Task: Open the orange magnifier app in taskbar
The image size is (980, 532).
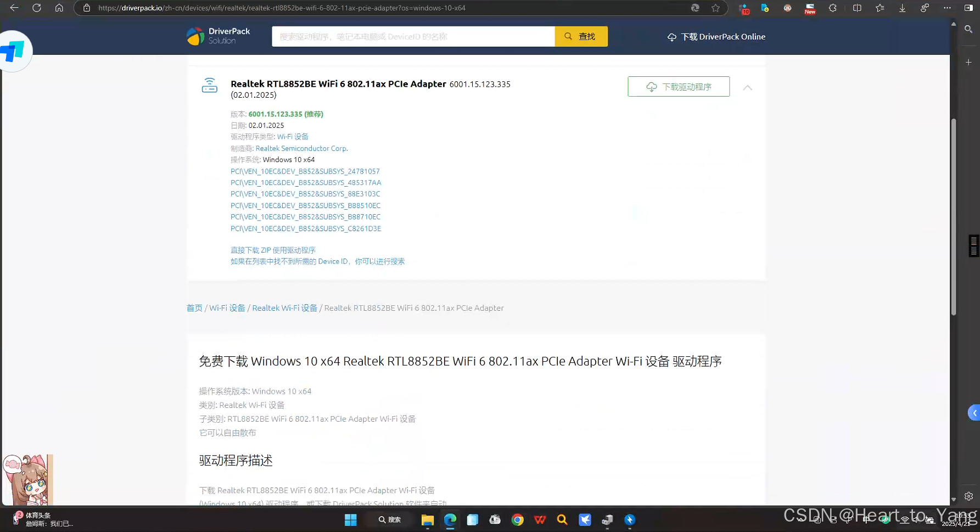Action: point(562,519)
